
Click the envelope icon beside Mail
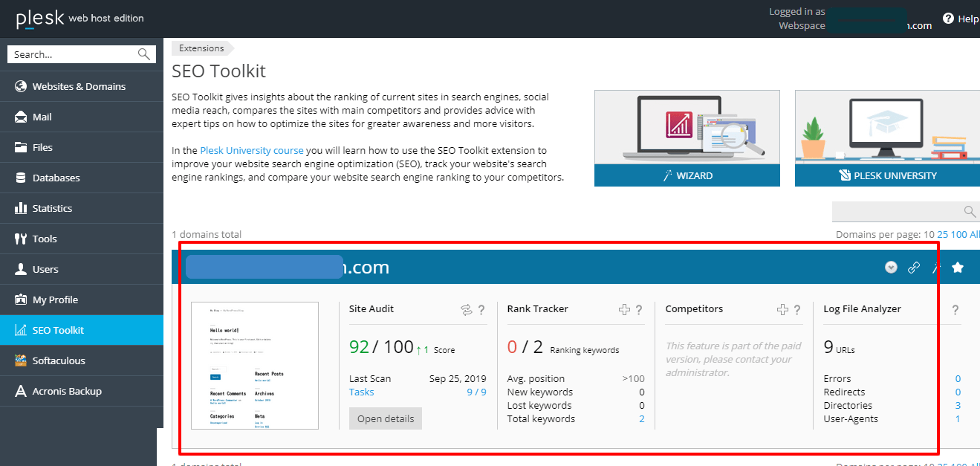coord(21,117)
